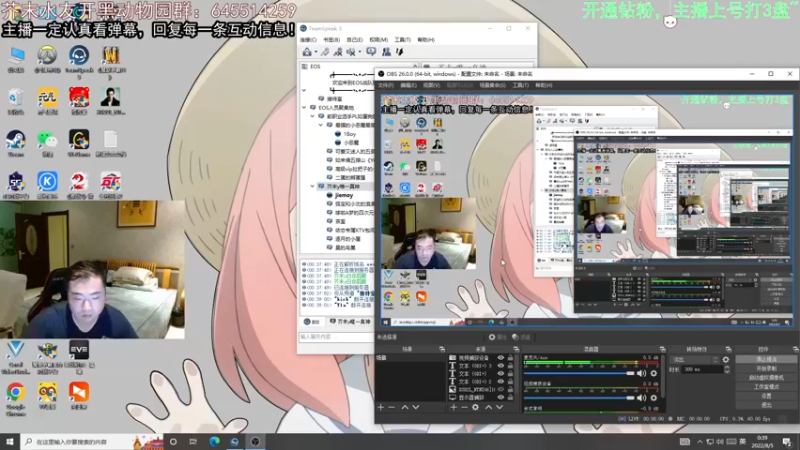The height and width of the screenshot is (450, 800).
Task: Pop out the OBS Audio Mixer dock
Action: [x=662, y=349]
